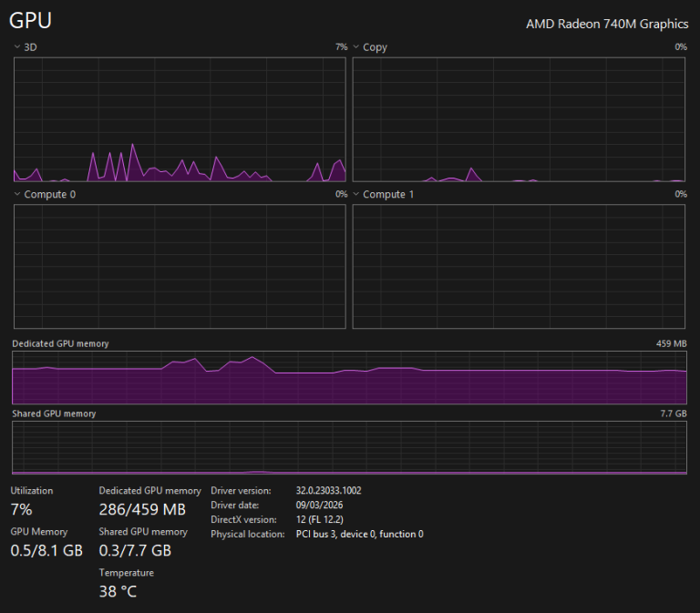Screen dimensions: 700x613
Task: Expand the Compute 1 engine selector
Action: tap(356, 194)
